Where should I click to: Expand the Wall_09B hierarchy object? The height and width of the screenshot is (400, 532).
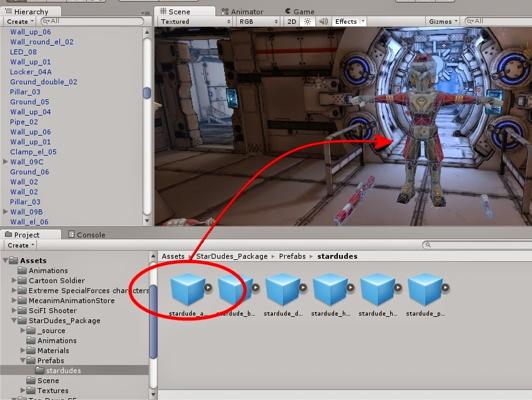5,212
